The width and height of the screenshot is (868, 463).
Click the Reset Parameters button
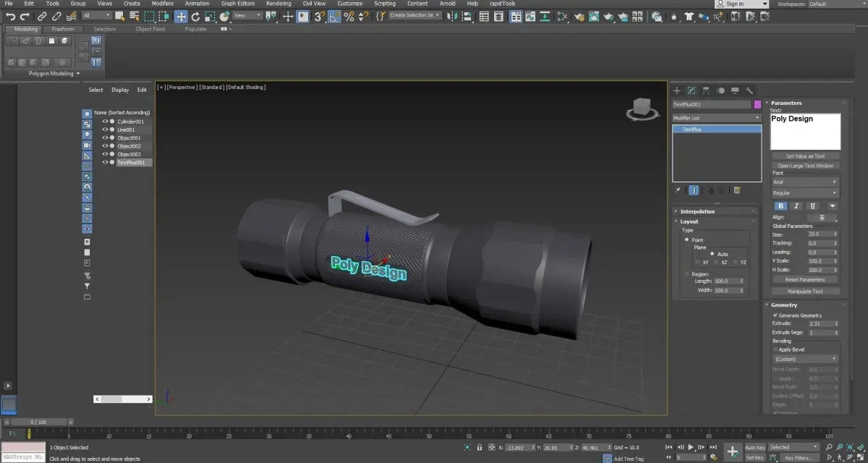click(805, 279)
